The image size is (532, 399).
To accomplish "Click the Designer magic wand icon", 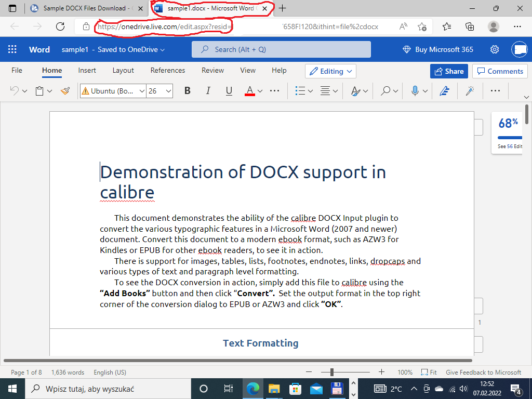I will [x=470, y=91].
